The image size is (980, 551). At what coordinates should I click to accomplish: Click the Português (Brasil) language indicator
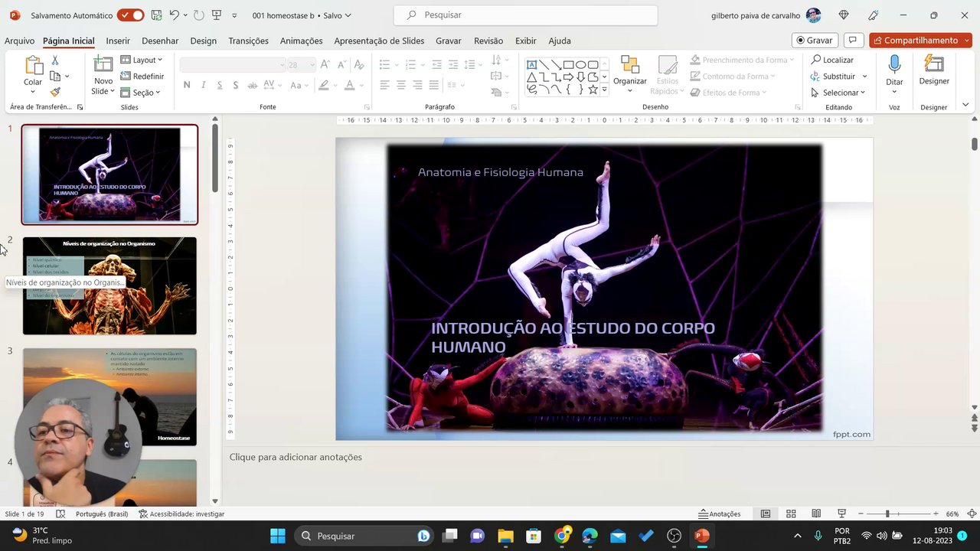102,514
